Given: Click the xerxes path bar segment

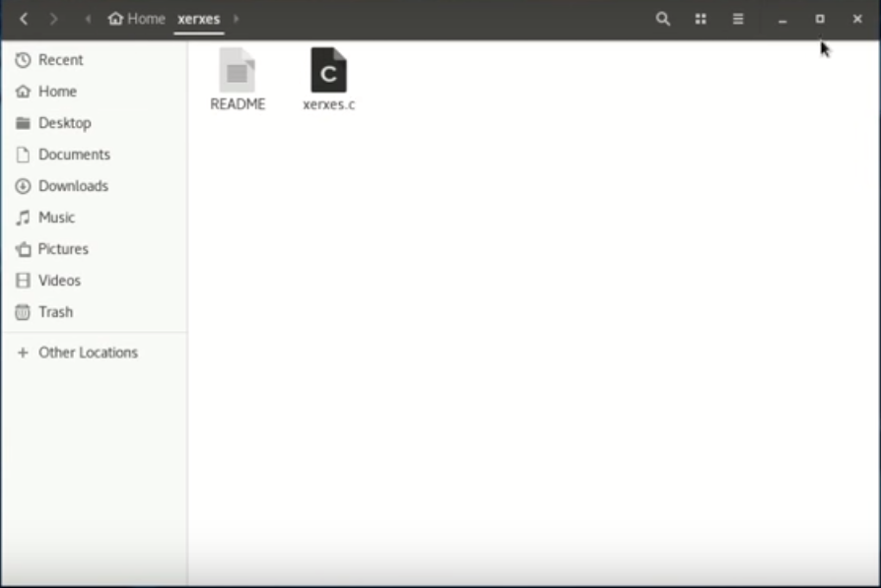Looking at the screenshot, I should 198,19.
